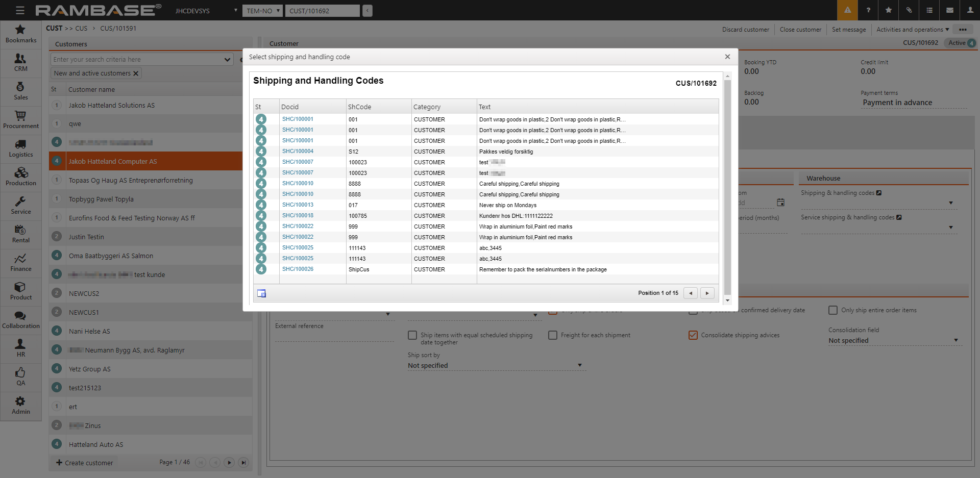Toggle Only ship entire order items

[833, 310]
